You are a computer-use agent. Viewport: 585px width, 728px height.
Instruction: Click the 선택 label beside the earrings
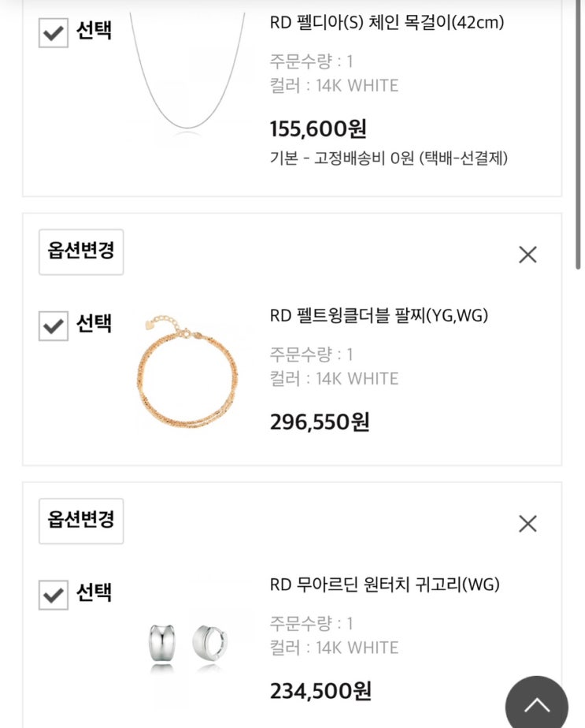coord(94,592)
